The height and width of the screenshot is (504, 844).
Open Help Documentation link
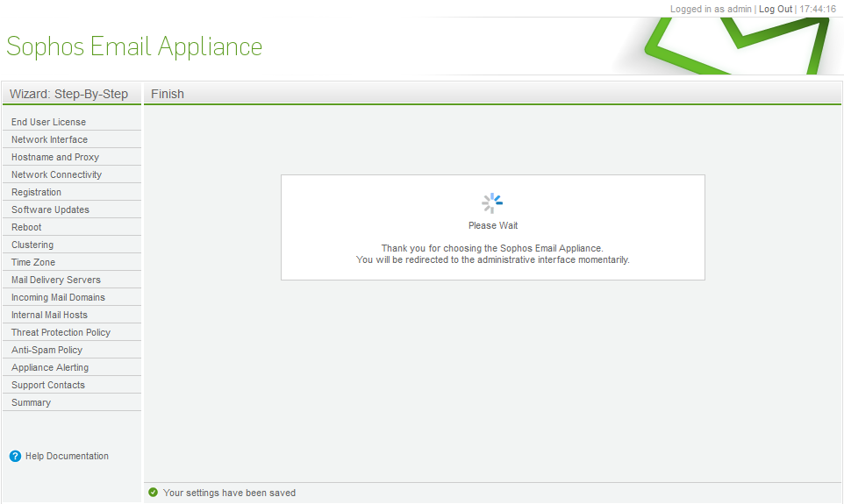(x=67, y=456)
